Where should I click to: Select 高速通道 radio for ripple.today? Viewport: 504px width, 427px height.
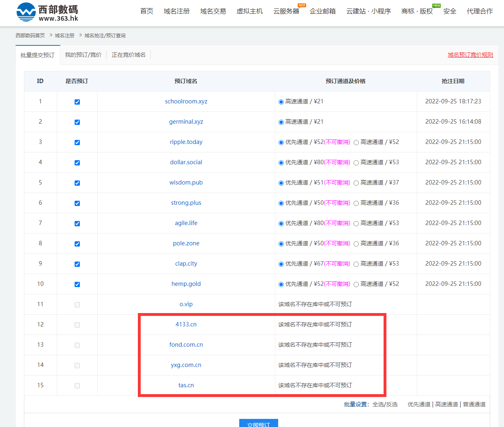point(356,142)
